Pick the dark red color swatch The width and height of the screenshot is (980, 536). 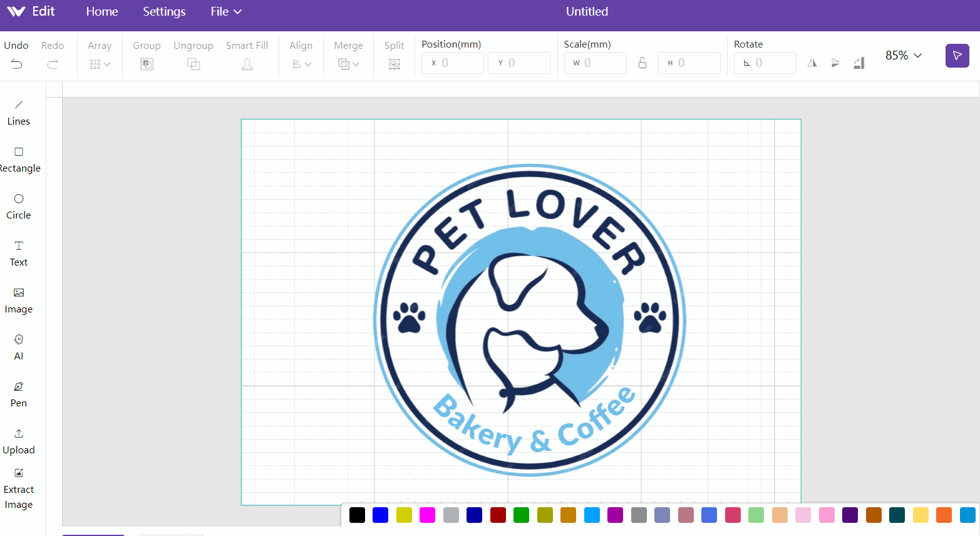point(498,515)
